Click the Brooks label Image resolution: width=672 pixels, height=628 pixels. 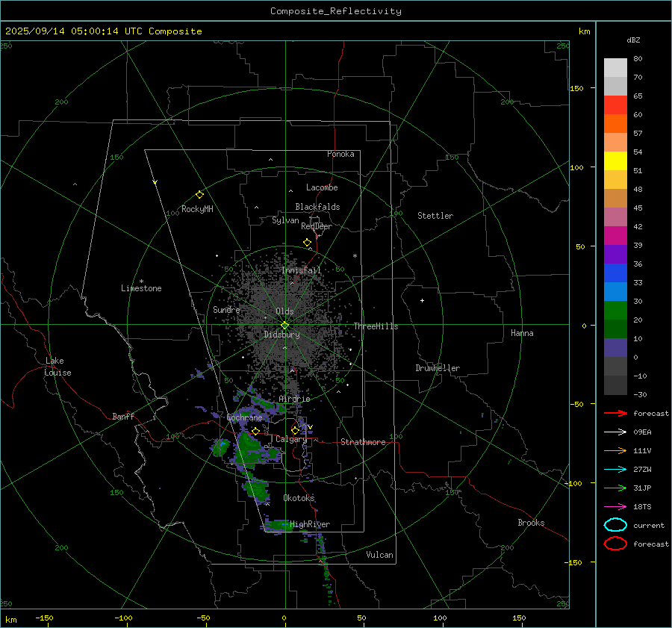tap(531, 523)
